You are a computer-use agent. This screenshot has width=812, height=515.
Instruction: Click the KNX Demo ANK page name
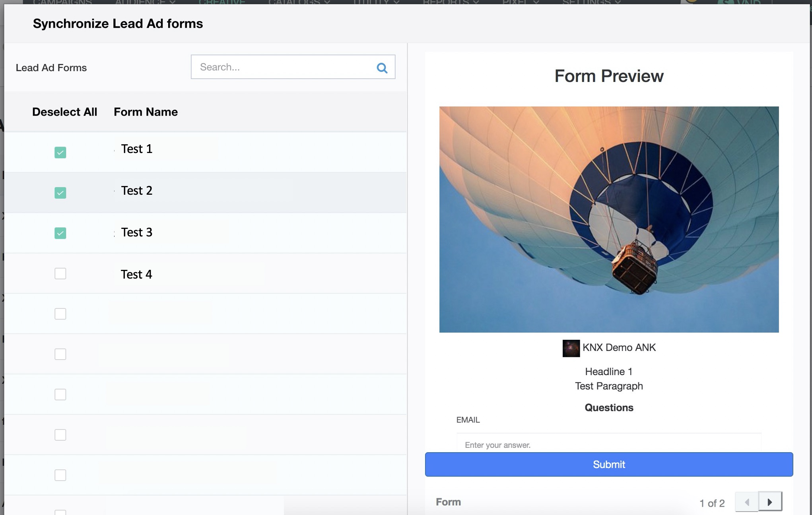click(619, 348)
